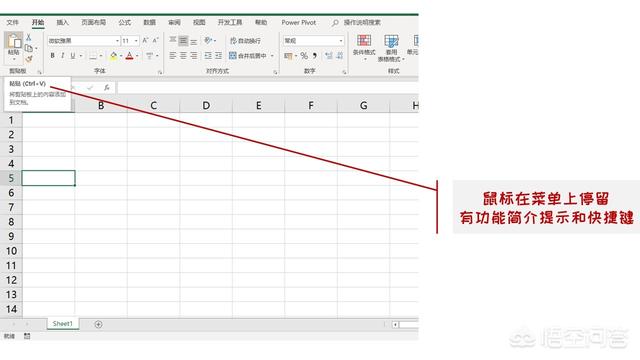Viewport: 640px width, 360px height.
Task: Switch to the 公式 (Formulas) tab
Action: click(124, 22)
